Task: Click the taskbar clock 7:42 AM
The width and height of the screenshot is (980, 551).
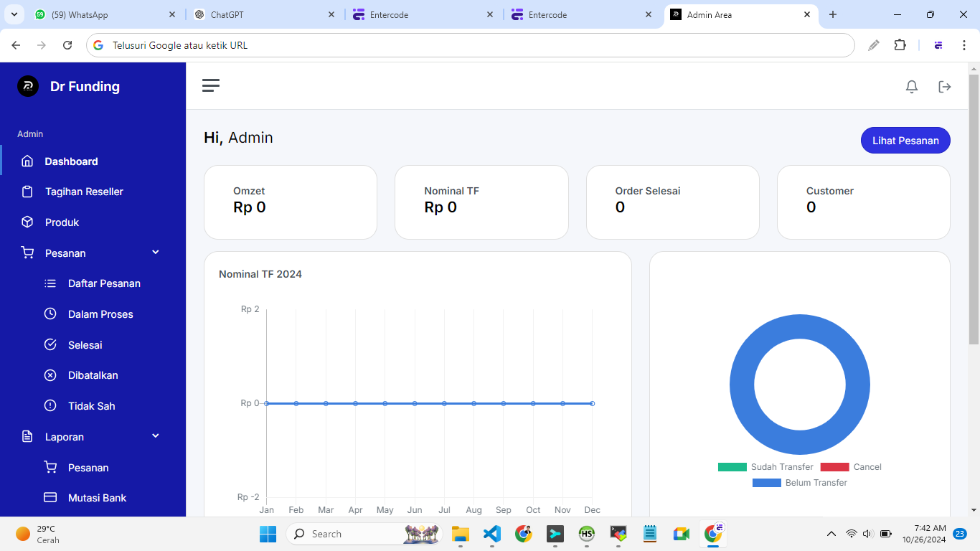Action: click(x=924, y=534)
